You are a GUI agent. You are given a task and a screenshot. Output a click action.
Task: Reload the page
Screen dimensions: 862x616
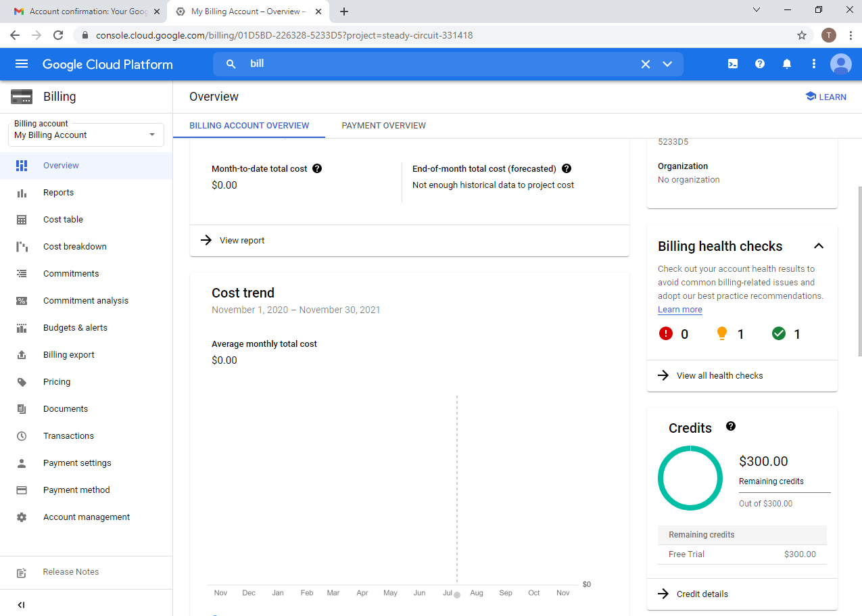point(58,35)
